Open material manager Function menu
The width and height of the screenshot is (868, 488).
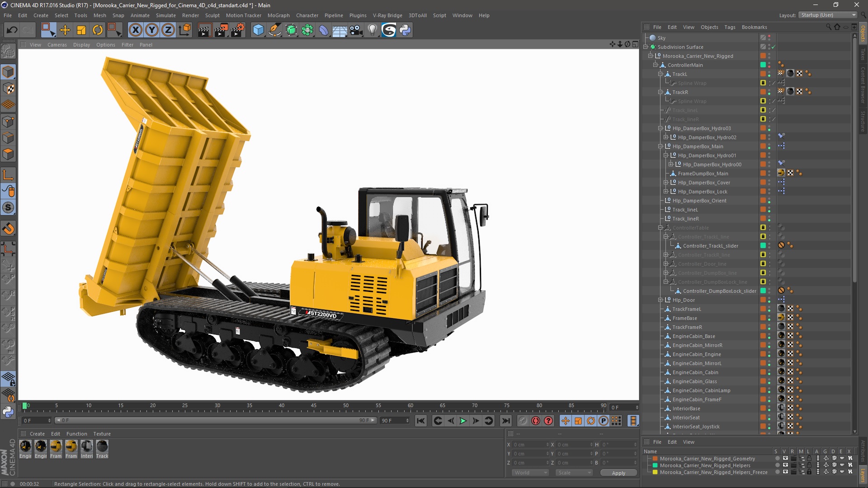[x=77, y=434]
